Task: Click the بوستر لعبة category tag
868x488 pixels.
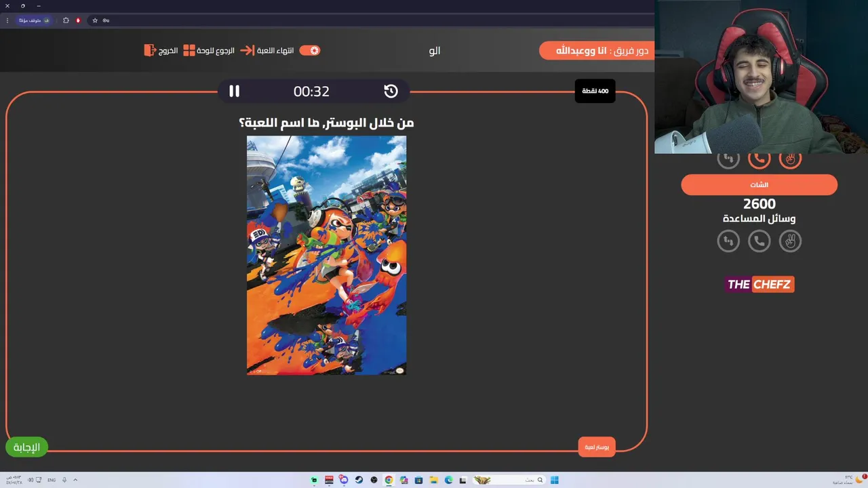Action: (x=597, y=447)
